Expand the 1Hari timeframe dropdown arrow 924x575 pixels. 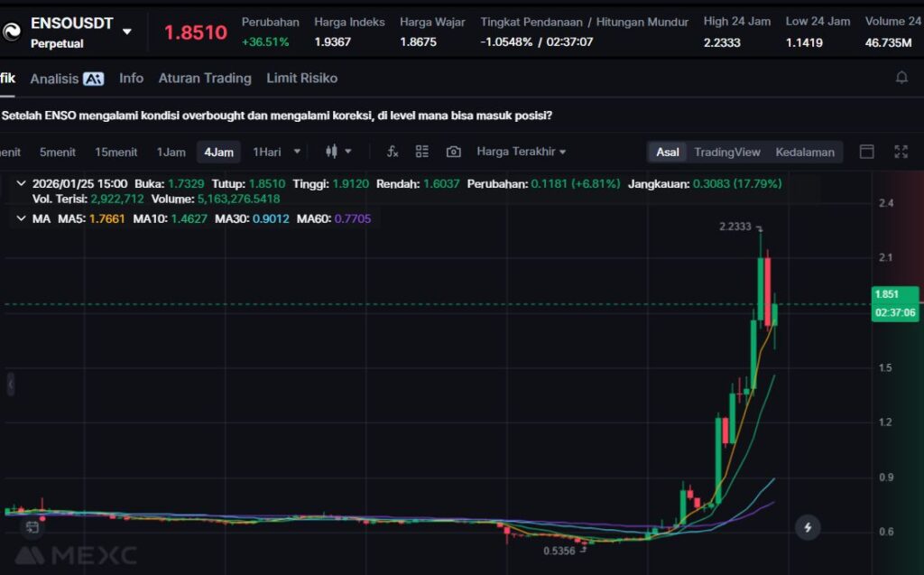(298, 152)
